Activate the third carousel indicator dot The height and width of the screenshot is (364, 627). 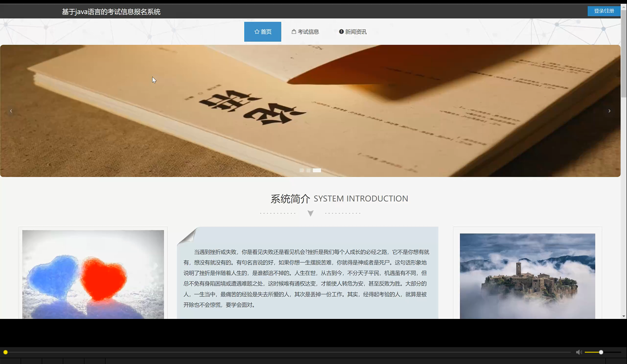(x=316, y=170)
